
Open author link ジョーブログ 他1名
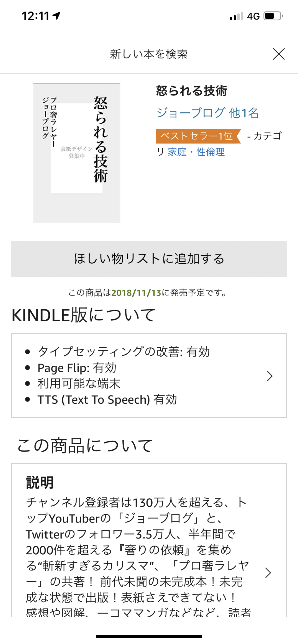(x=207, y=113)
